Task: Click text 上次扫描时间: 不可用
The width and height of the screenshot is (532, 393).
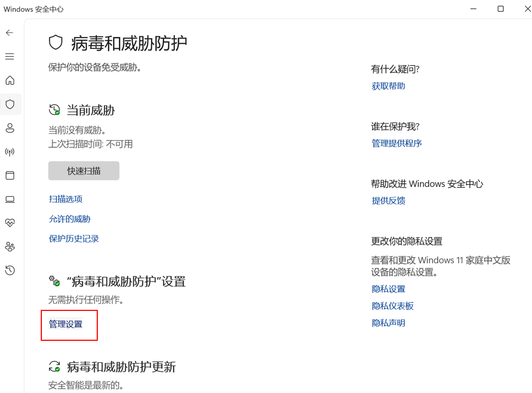Action: (x=90, y=144)
